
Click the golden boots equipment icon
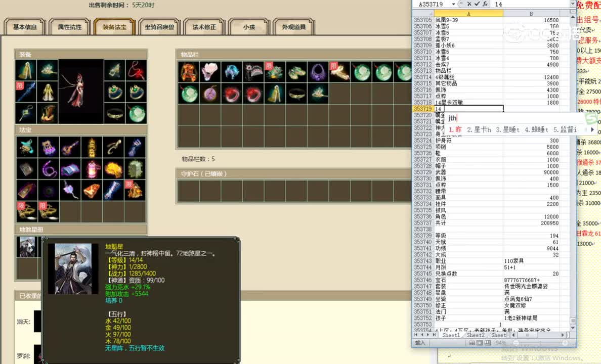[x=48, y=113]
